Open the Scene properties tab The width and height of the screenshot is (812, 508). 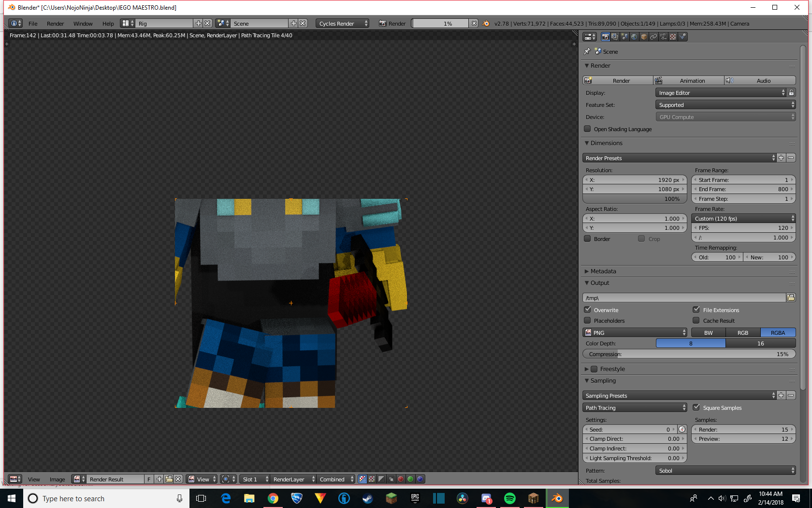624,37
